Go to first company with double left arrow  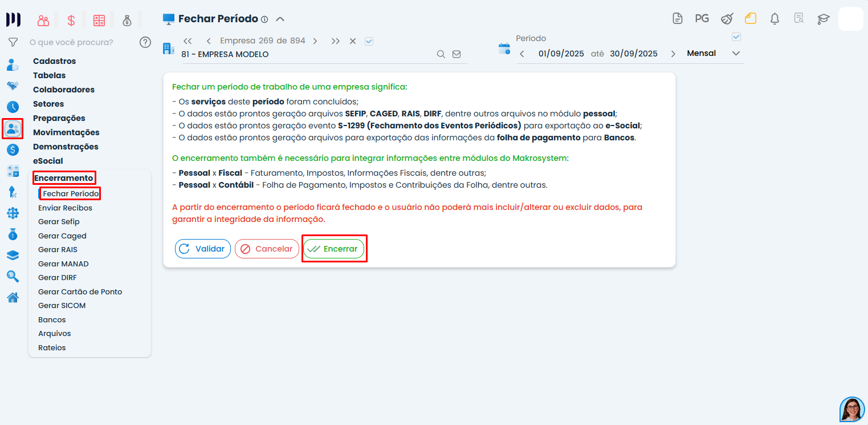tap(188, 41)
